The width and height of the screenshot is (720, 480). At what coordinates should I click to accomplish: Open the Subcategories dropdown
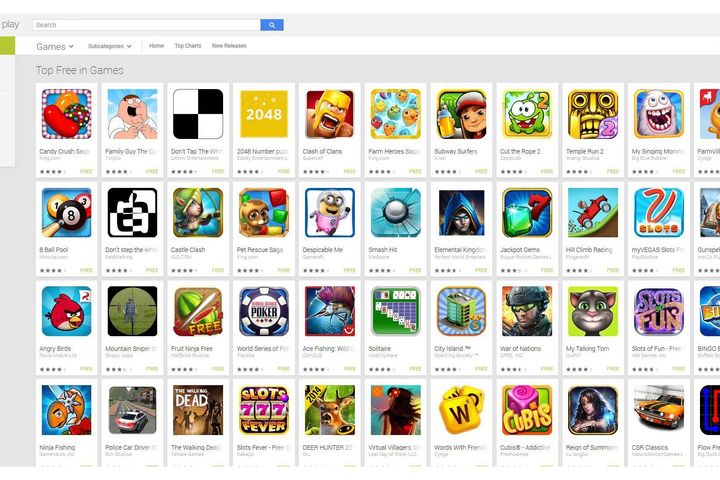(110, 46)
